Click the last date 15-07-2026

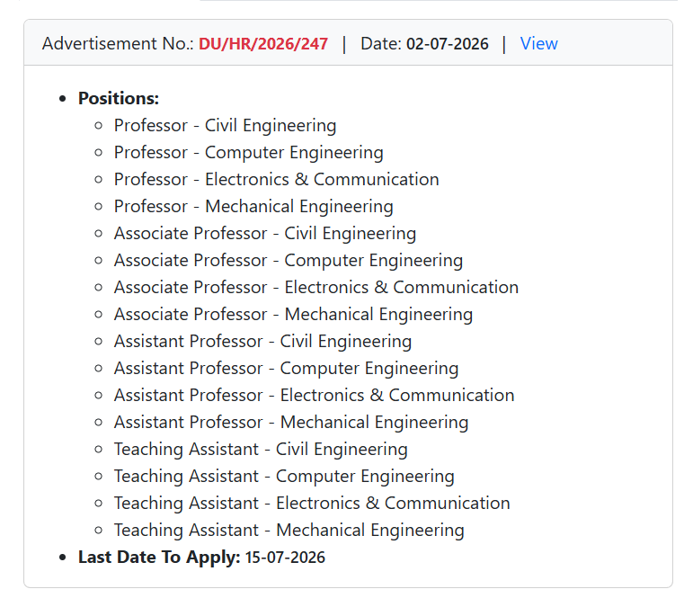click(x=285, y=558)
